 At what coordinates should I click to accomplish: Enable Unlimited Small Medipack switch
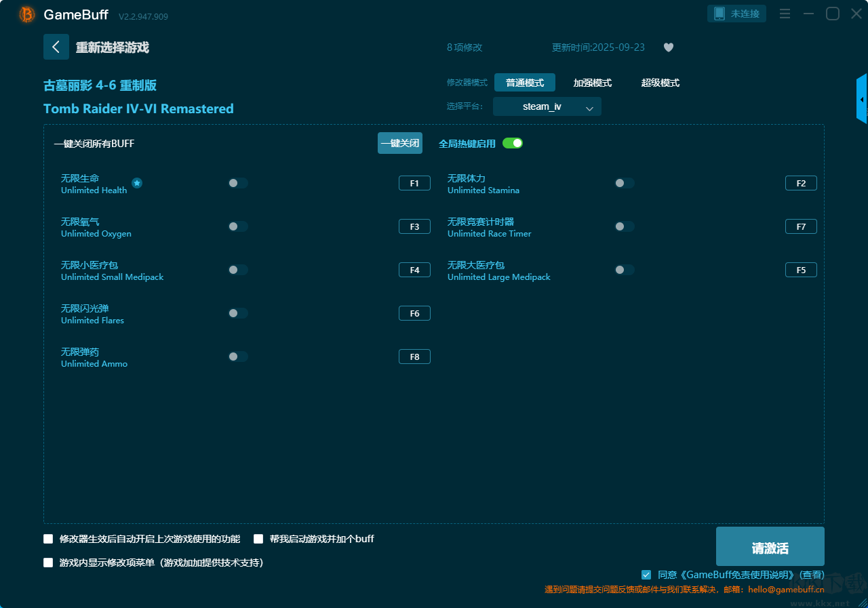pyautogui.click(x=238, y=270)
